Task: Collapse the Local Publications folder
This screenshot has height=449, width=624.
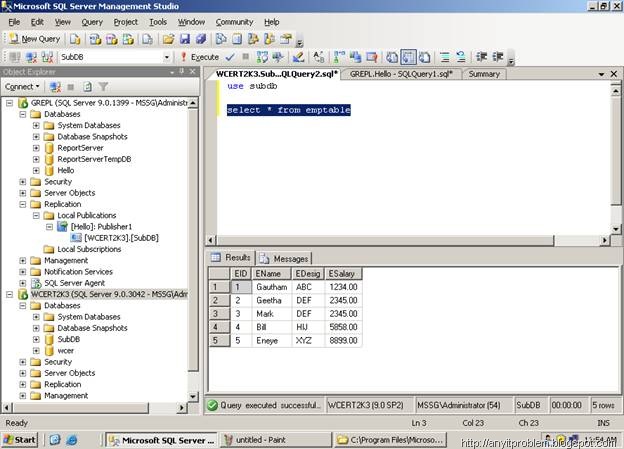Action: click(36, 215)
